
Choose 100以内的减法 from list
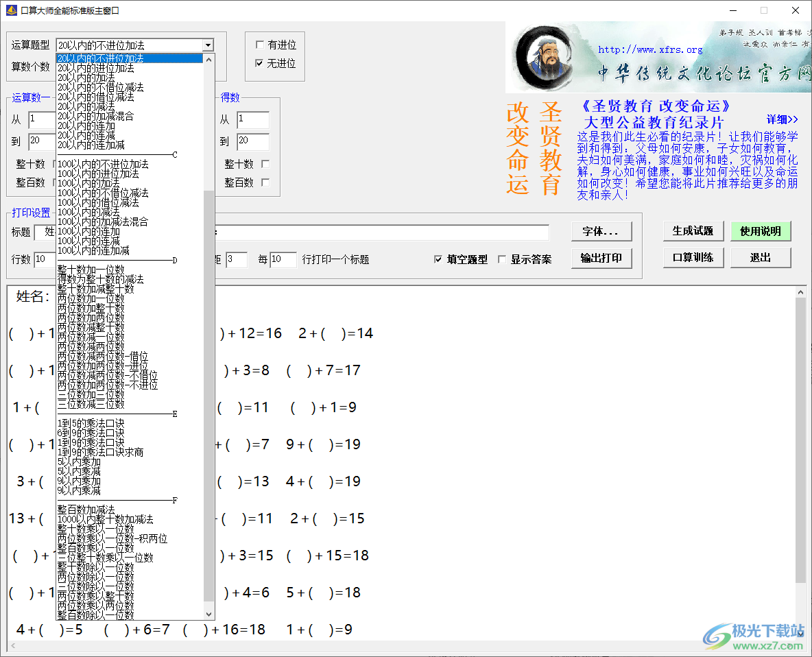coord(130,212)
